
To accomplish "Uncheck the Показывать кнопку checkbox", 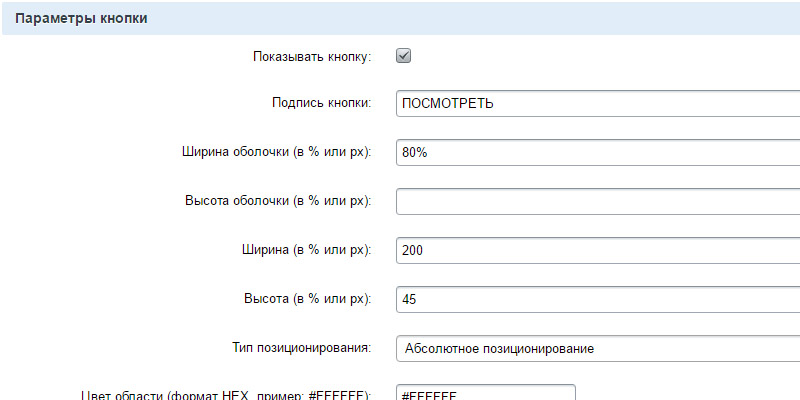I will point(404,56).
